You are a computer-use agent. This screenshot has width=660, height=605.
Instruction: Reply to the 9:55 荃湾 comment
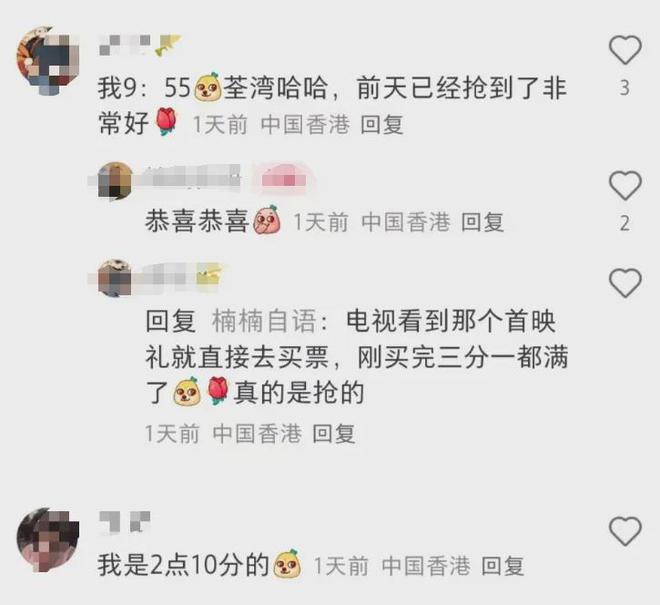coord(382,125)
